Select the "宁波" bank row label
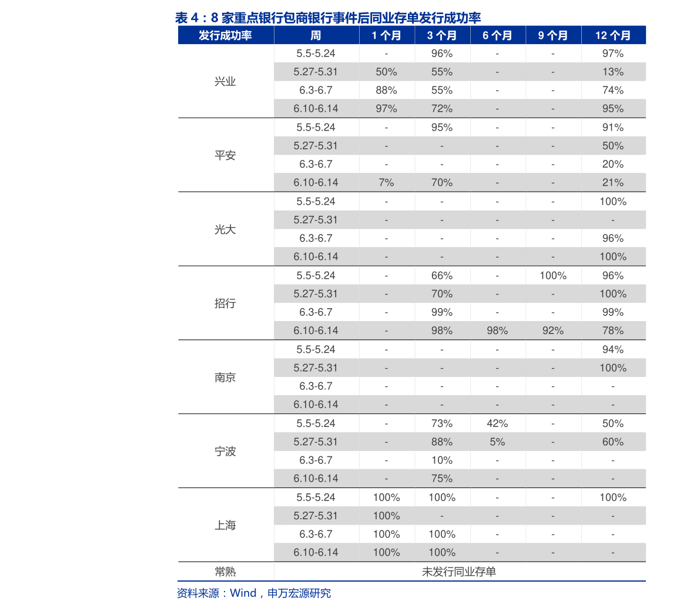The image size is (700, 611). click(x=225, y=451)
